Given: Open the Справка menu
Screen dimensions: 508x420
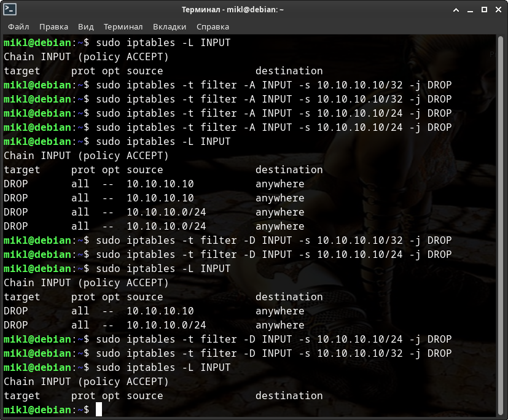Looking at the screenshot, I should pos(213,27).
